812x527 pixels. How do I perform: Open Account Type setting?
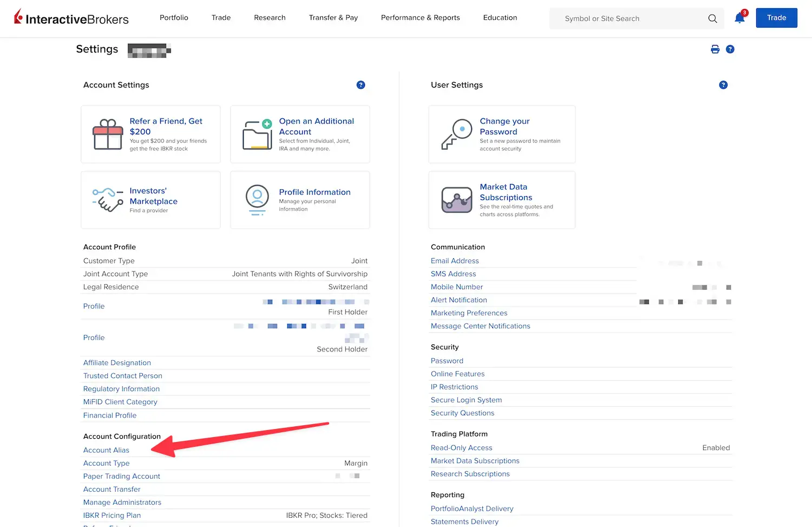pos(106,463)
